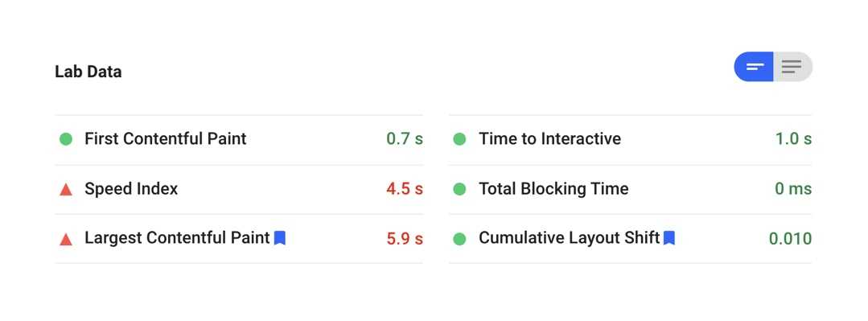Screen dimensions: 868x321
Task: Expand the First Contentful Paint metric row
Action: coord(239,139)
